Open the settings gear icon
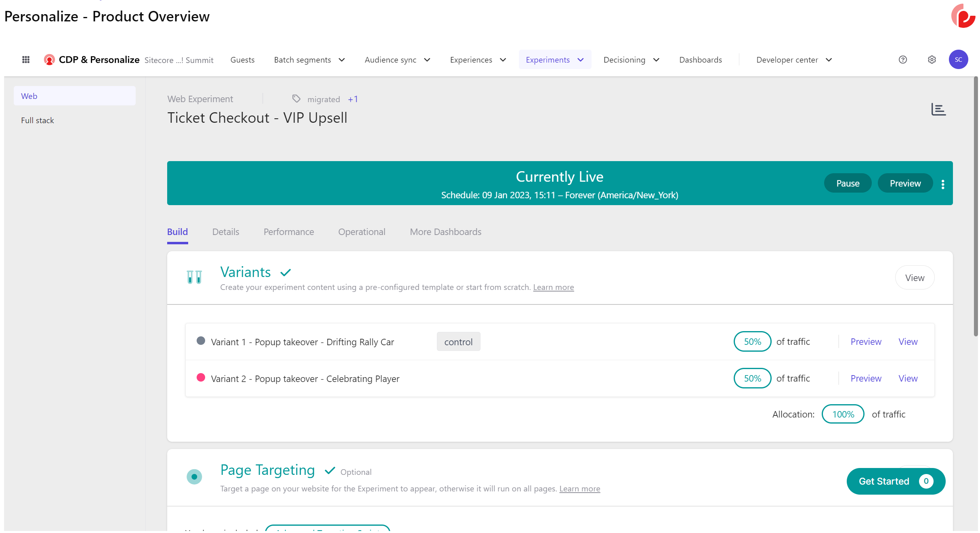Image resolution: width=980 pixels, height=533 pixels. click(932, 60)
